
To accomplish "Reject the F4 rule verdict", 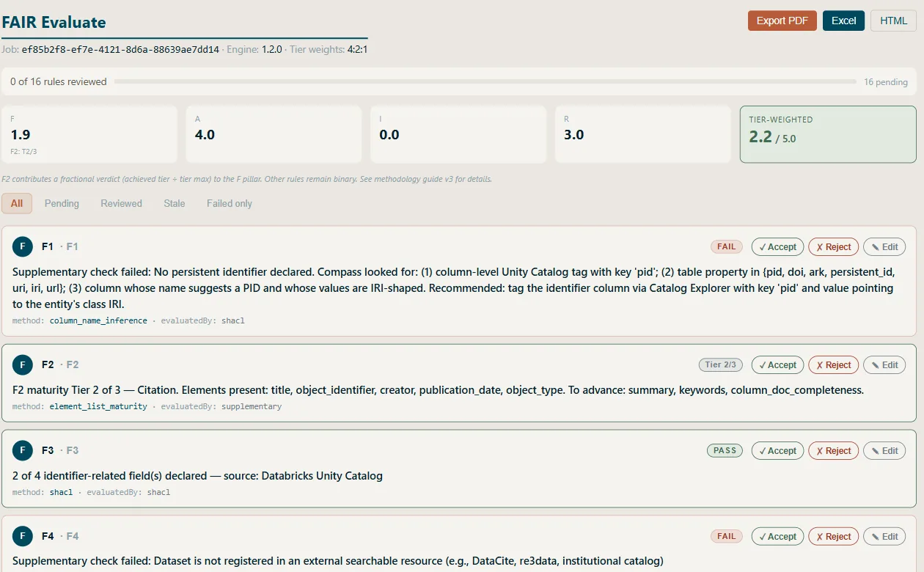I will [833, 536].
